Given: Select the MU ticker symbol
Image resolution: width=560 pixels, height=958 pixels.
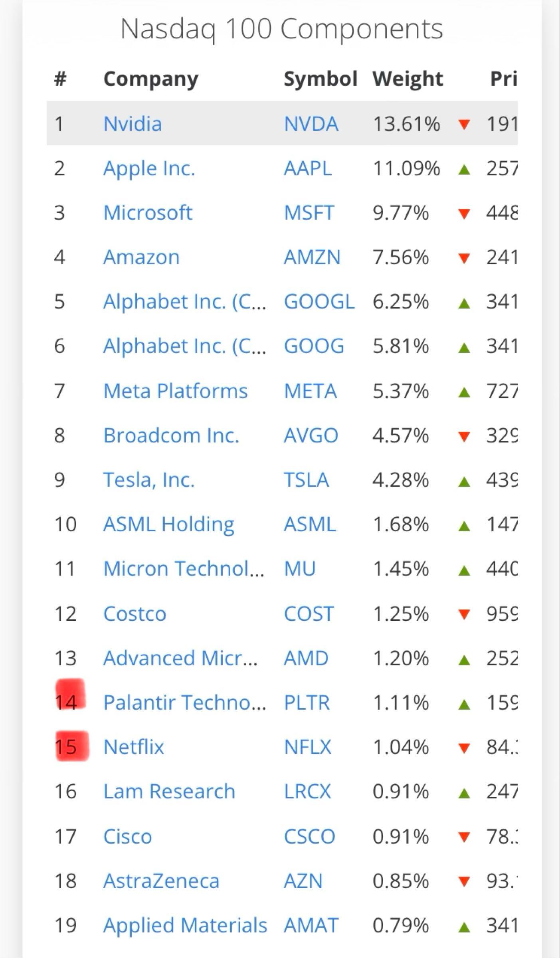Looking at the screenshot, I should tap(299, 568).
